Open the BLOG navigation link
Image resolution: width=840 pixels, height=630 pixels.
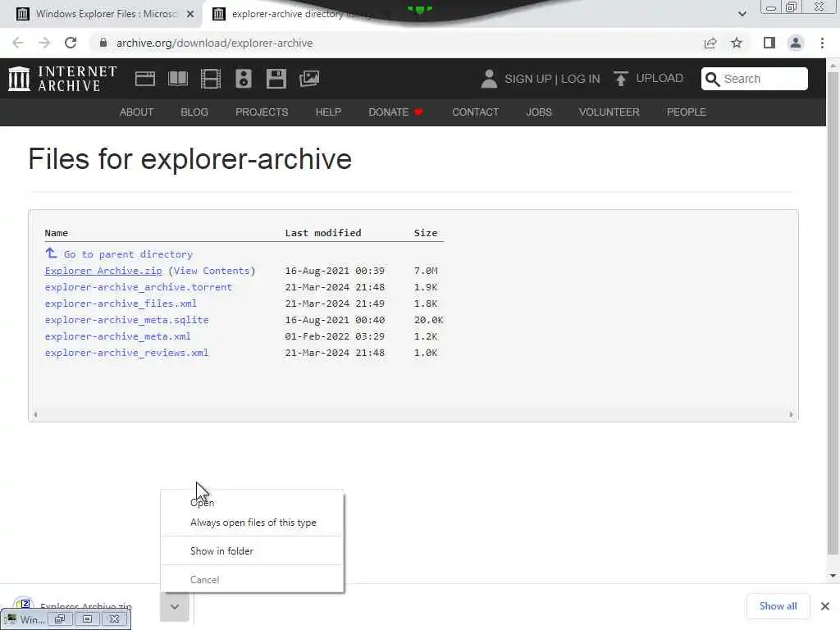click(194, 112)
